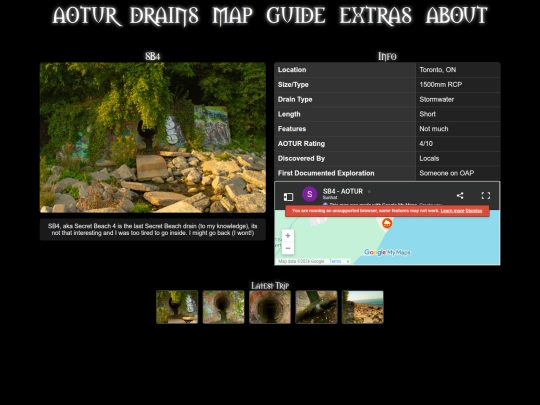The image size is (540, 405).
Task: Click the Size/Type label
Action: (293, 85)
